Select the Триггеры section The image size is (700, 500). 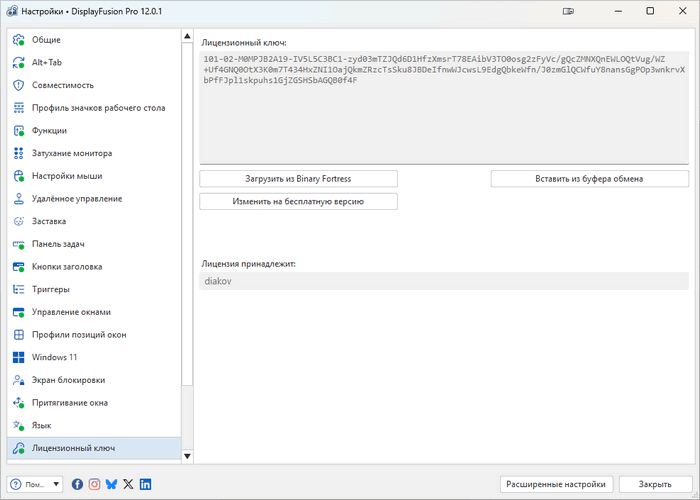51,289
